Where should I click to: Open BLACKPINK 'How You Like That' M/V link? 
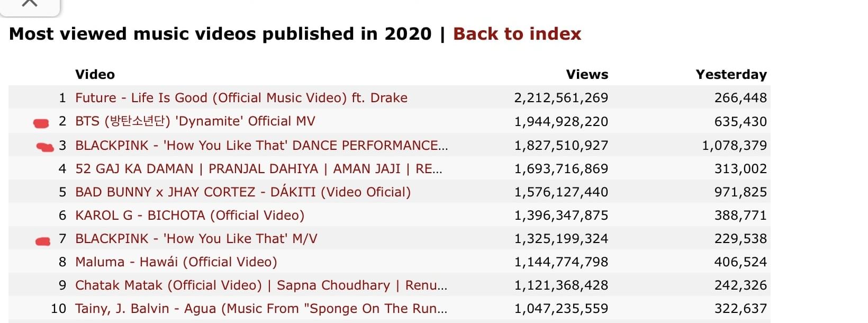coord(196,239)
